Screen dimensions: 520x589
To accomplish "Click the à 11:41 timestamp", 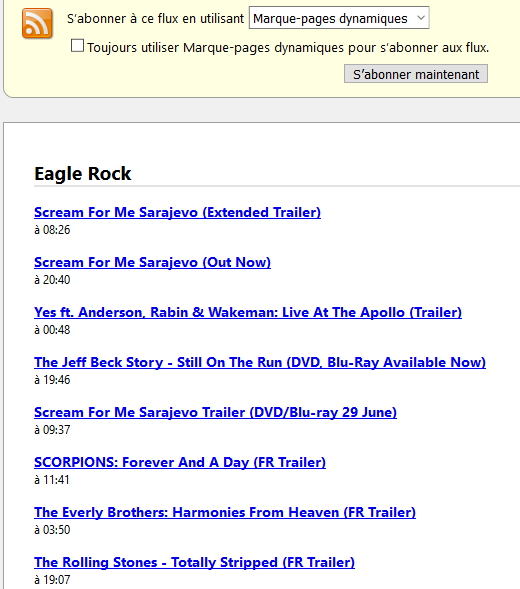I will click(x=52, y=480).
